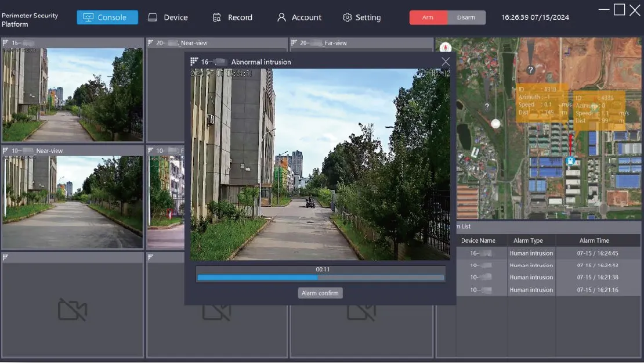Viewport: 644px width, 363px height.
Task: Click the grid icon in Abnormal intrusion popup title
Action: click(x=194, y=62)
